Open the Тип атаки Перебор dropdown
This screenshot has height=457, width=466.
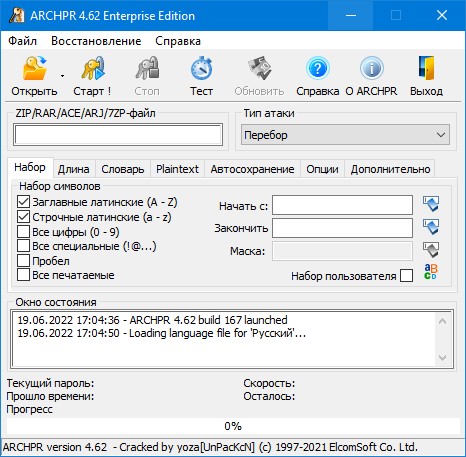(345, 135)
